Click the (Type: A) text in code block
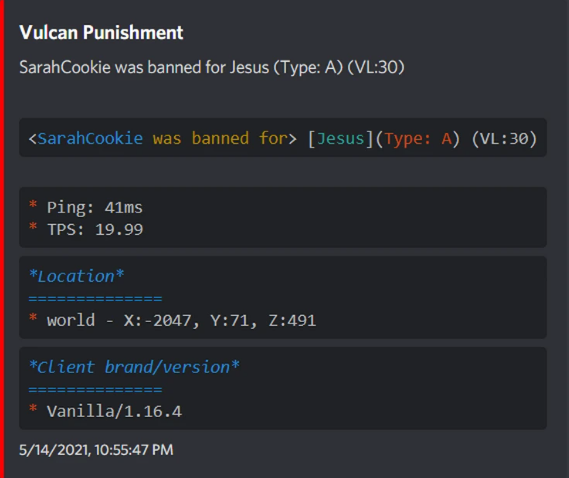Viewport: 569px width, 478px height. pyautogui.click(x=418, y=139)
